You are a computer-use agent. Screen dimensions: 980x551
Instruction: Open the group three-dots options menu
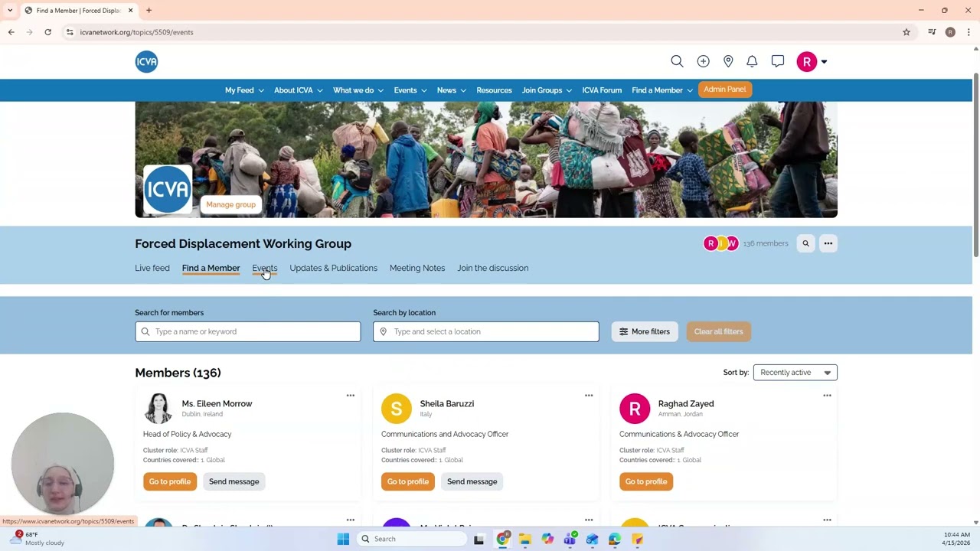(x=828, y=243)
